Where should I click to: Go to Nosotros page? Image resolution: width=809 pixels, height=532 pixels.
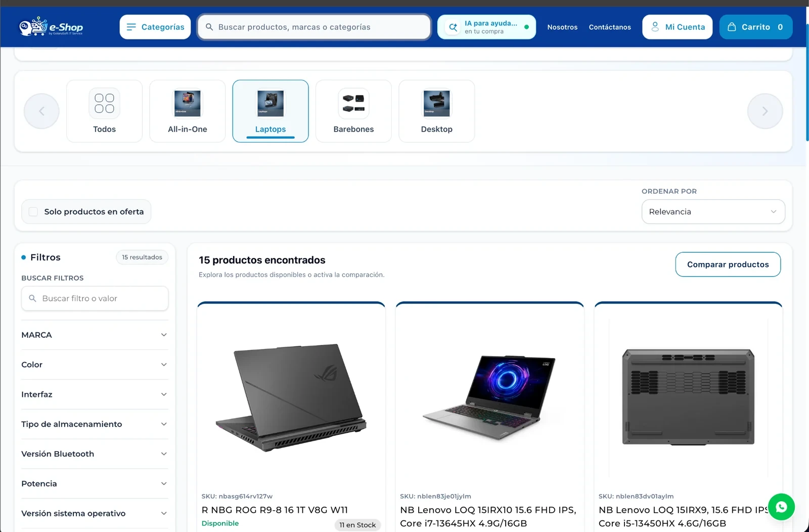pyautogui.click(x=562, y=27)
